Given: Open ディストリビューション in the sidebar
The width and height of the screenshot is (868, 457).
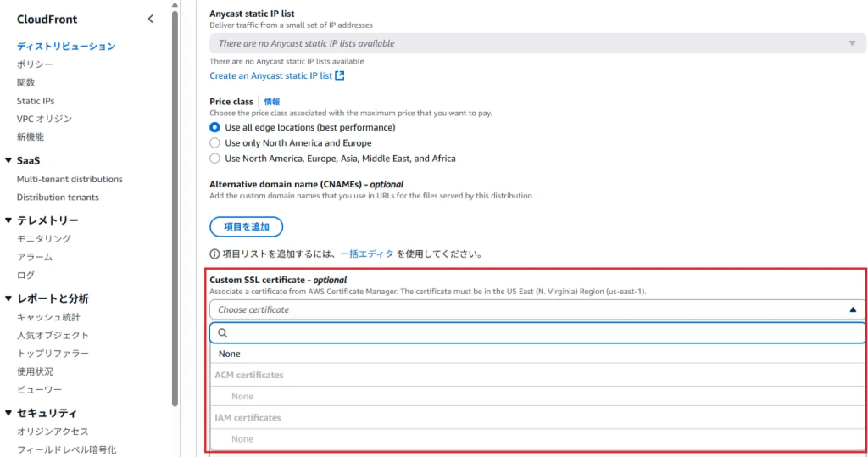Looking at the screenshot, I should point(66,47).
